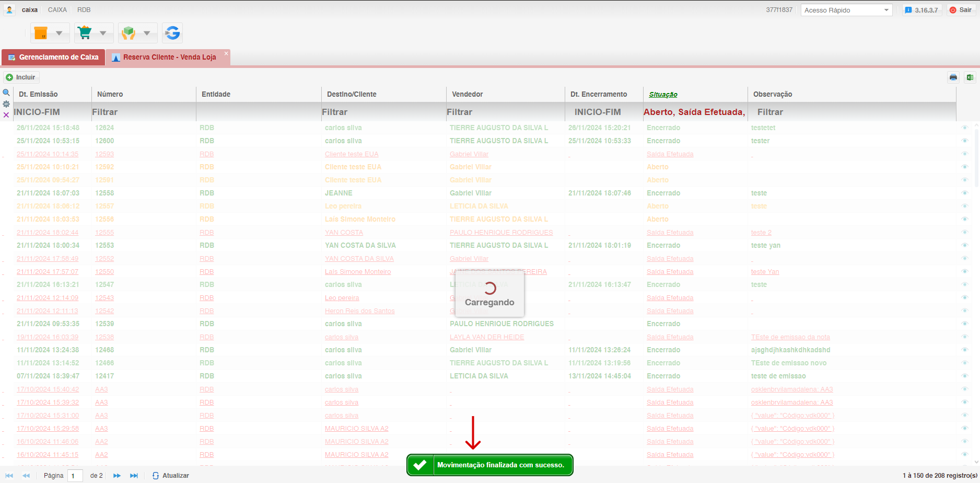Expand the shopping cart menu dropdown
Image resolution: width=980 pixels, height=483 pixels.
103,33
